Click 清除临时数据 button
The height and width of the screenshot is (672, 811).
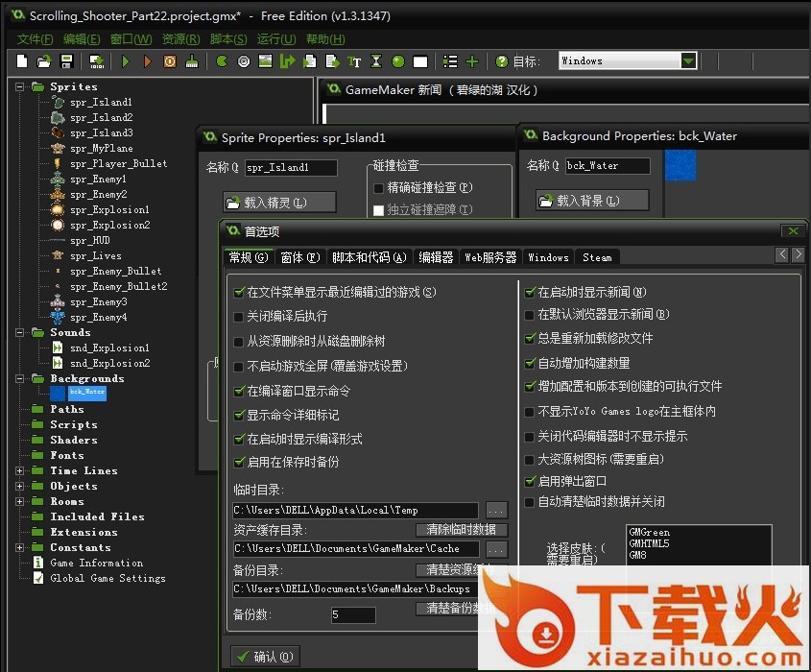(x=462, y=529)
